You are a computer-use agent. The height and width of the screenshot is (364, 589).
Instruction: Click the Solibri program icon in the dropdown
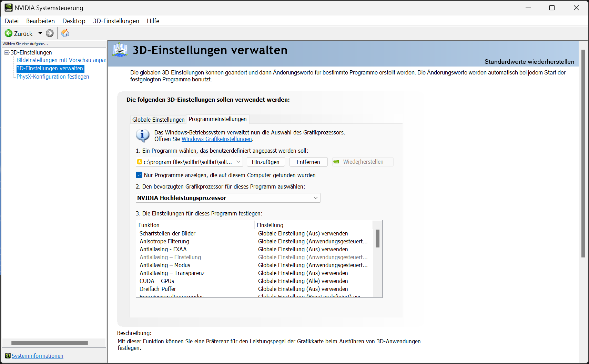(140, 162)
